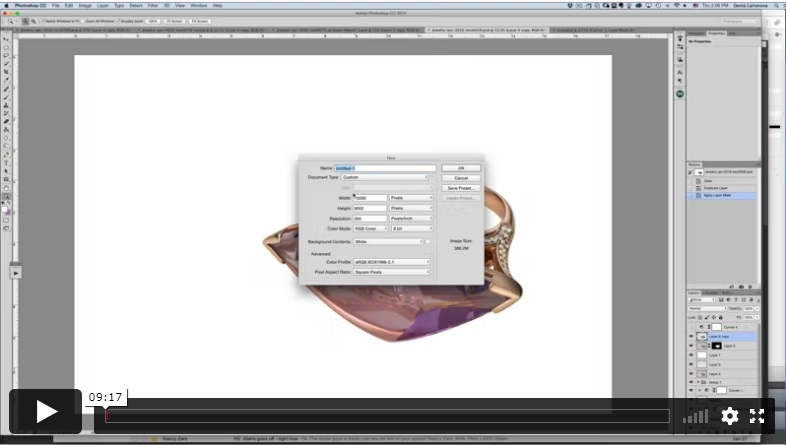Expand Group 1 in the Layers panel

click(698, 382)
